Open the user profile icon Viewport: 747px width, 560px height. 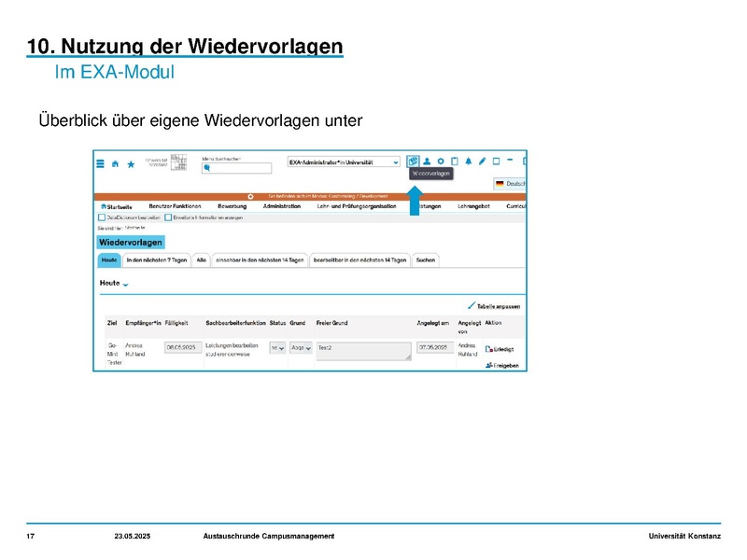pos(427,161)
